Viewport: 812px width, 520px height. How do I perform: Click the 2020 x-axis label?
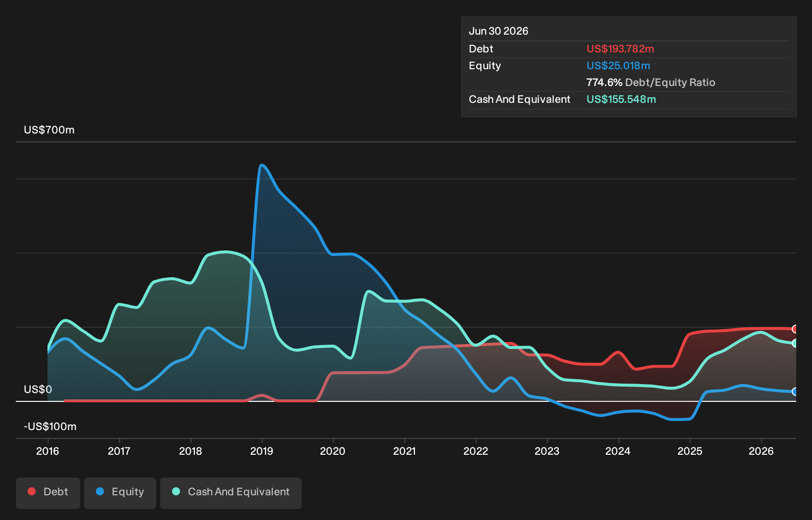tap(333, 451)
